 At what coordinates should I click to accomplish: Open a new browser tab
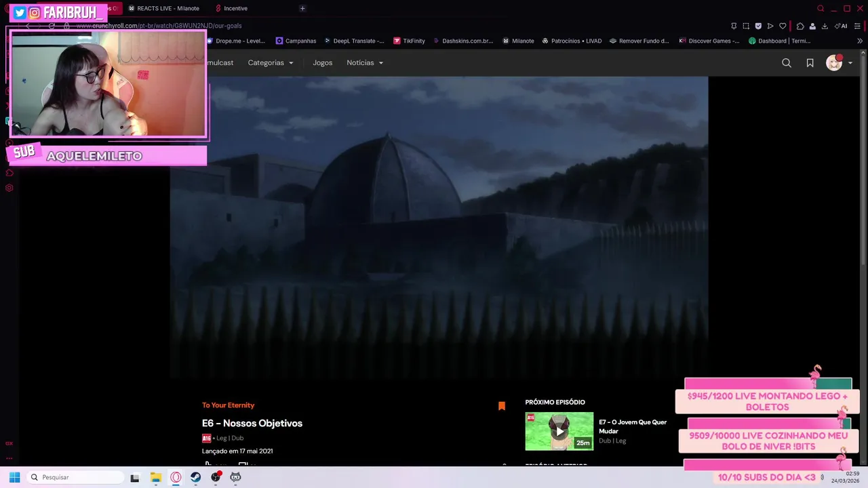click(x=302, y=8)
